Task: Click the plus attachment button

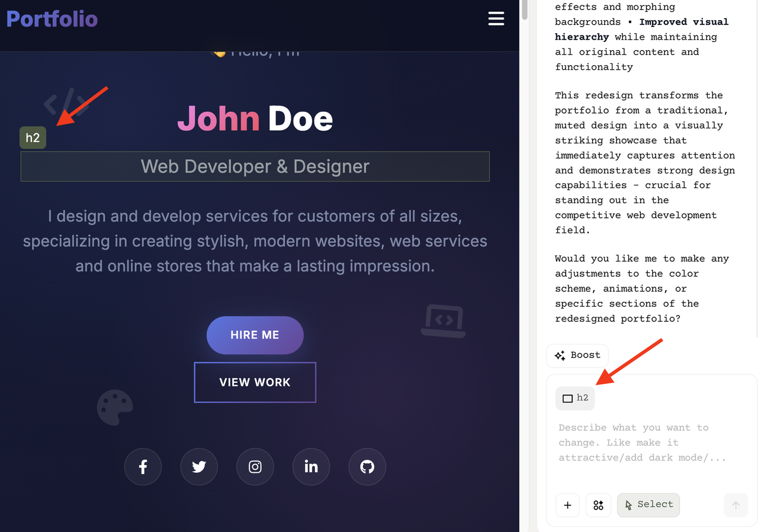Action: [567, 505]
